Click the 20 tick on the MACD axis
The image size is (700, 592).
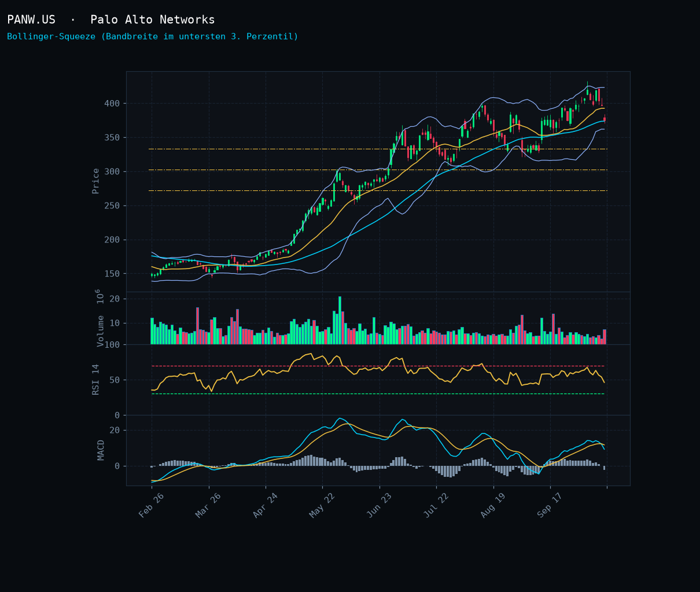click(x=115, y=431)
